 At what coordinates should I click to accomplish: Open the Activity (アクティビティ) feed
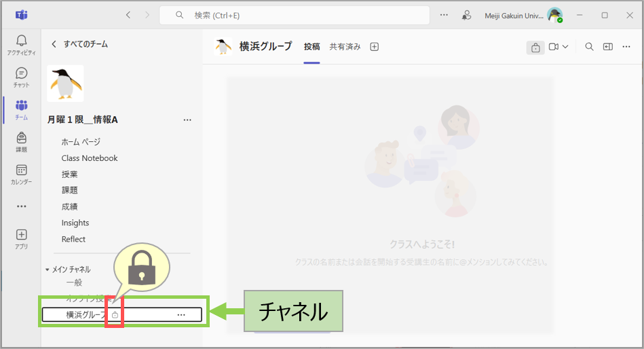point(21,45)
